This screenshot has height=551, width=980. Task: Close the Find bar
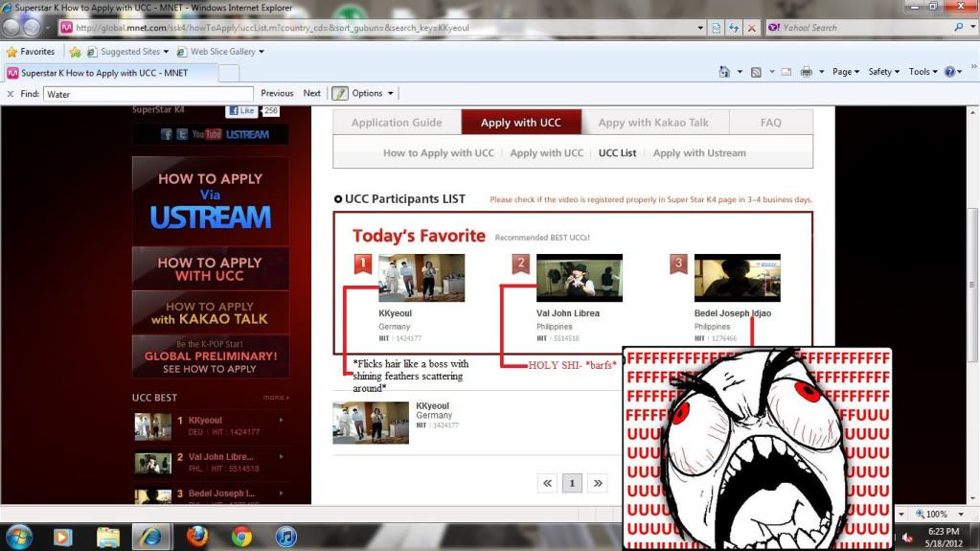[x=10, y=94]
